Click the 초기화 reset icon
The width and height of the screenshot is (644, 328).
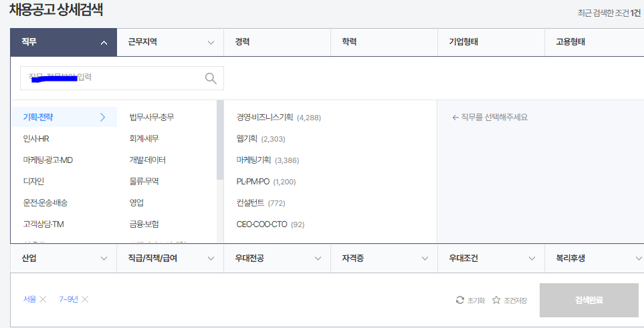click(460, 300)
